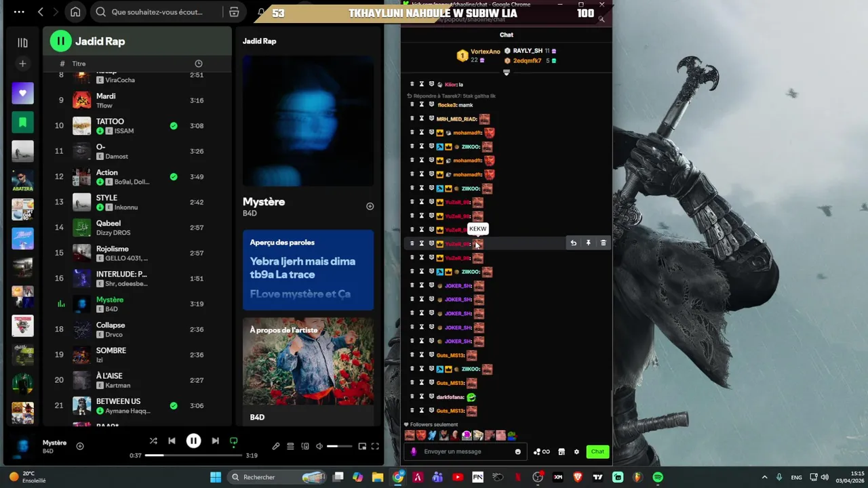868x488 pixels.
Task: Open darkfofana's username in chat
Action: (x=450, y=397)
